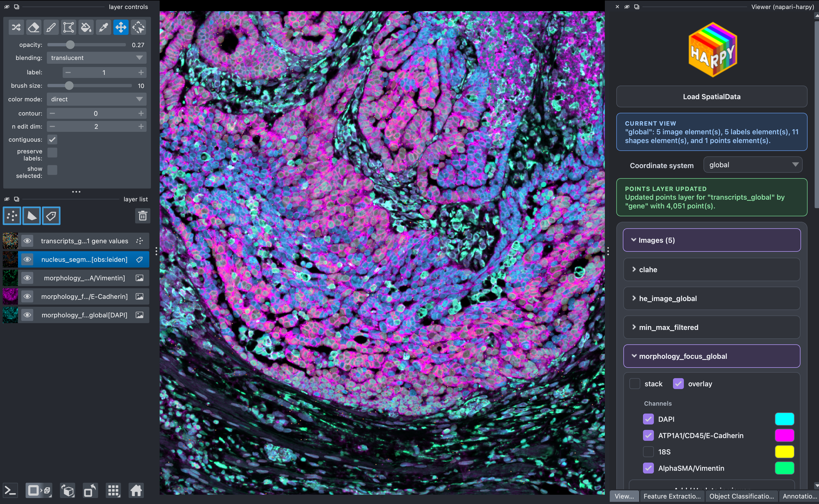Open the Coordinate system dropdown
This screenshot has height=504, width=819.
pyautogui.click(x=753, y=165)
